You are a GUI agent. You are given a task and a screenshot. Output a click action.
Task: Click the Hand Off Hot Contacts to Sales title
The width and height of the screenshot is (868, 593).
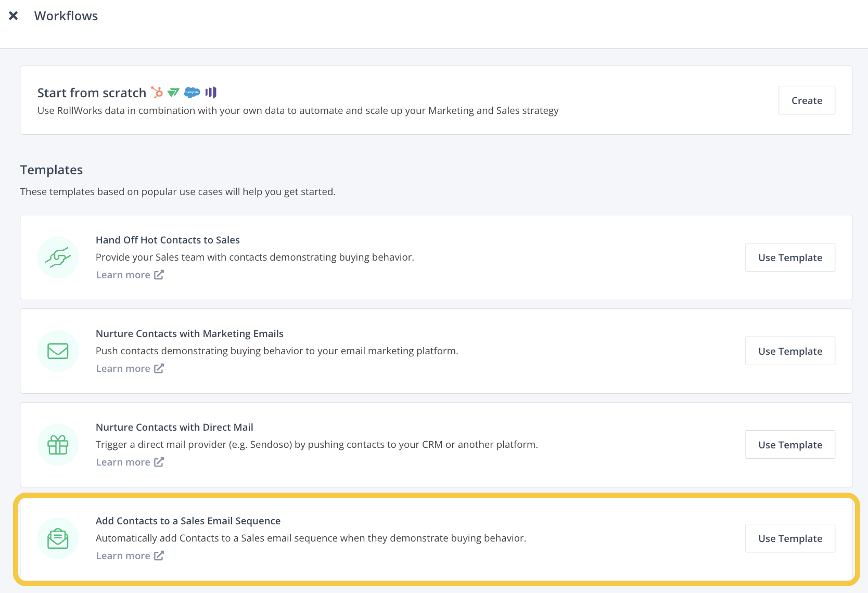(168, 240)
